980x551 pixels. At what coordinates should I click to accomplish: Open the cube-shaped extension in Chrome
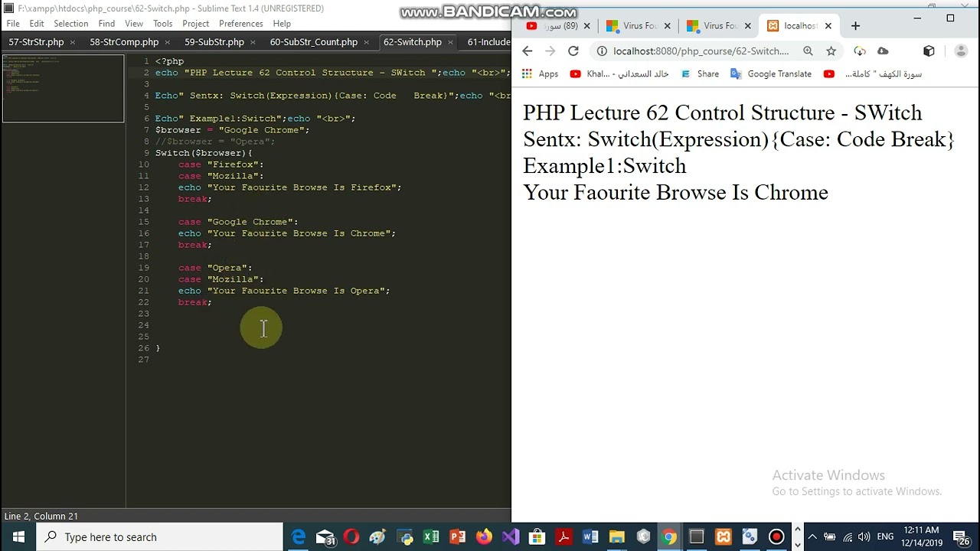point(929,51)
